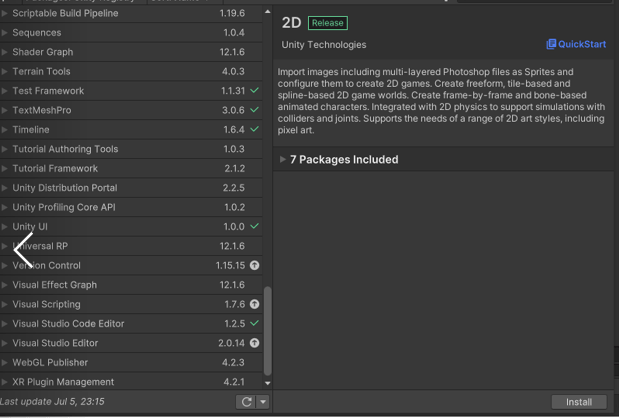Viewport: 619px width, 418px height.
Task: Click the scroll-down arrow of the package list
Action: (267, 383)
